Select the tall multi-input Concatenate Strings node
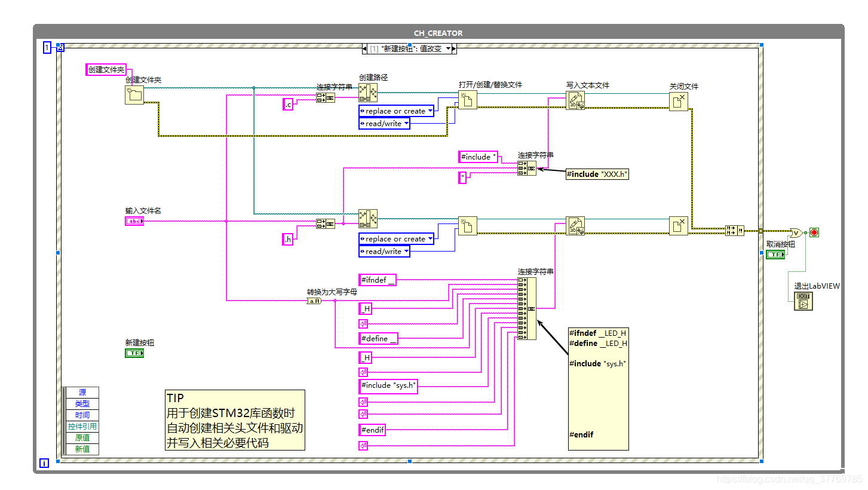Screen dimensions: 868x490 point(527,308)
